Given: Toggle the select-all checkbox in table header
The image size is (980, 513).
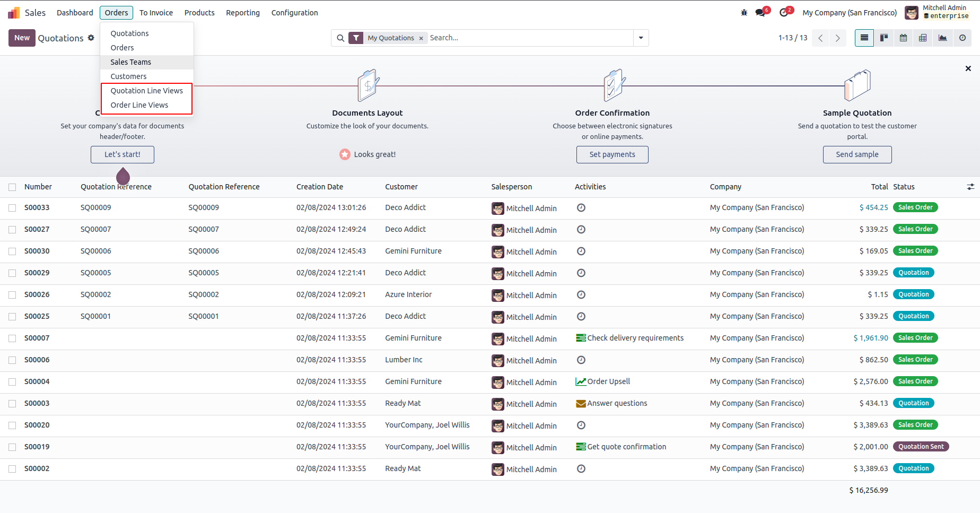Looking at the screenshot, I should [x=12, y=187].
